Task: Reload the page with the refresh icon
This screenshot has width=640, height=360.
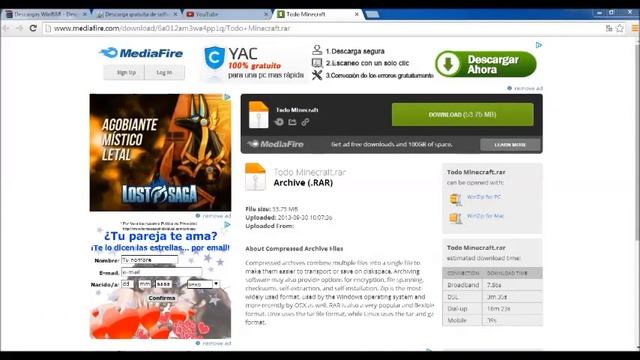Action: pos(33,28)
